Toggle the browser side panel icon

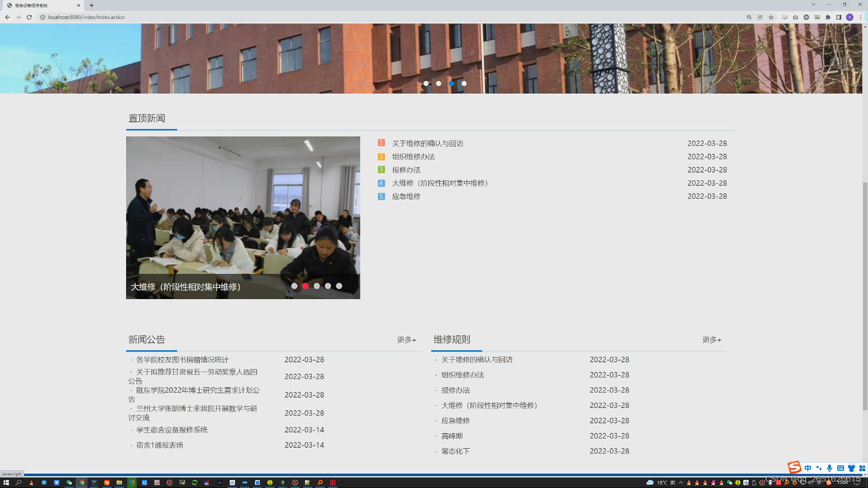pos(839,17)
